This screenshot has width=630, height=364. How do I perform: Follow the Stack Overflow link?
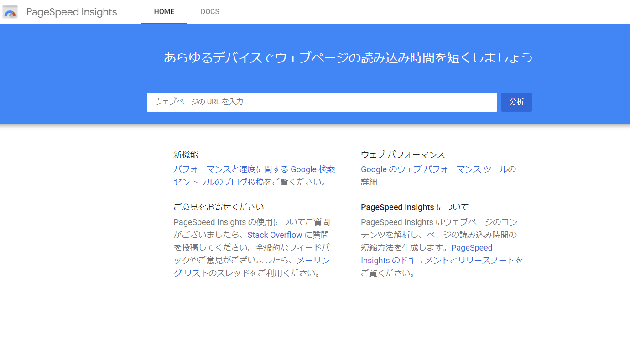(275, 235)
